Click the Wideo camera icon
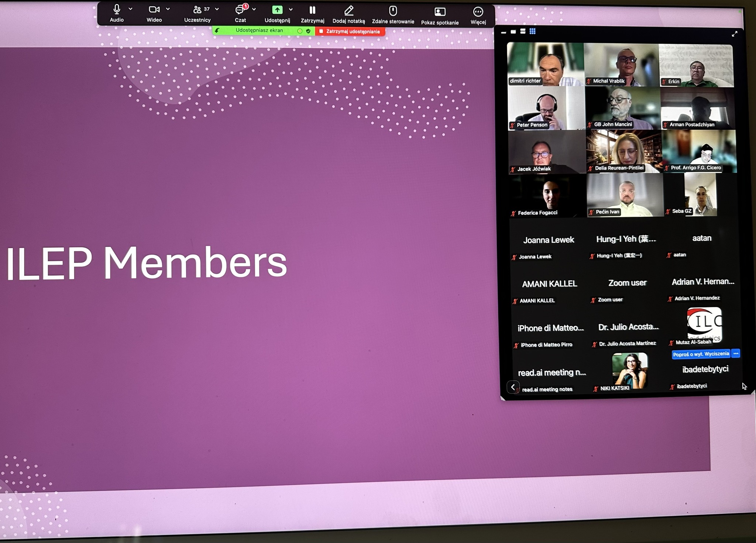Viewport: 756px width, 543px height. tap(154, 9)
